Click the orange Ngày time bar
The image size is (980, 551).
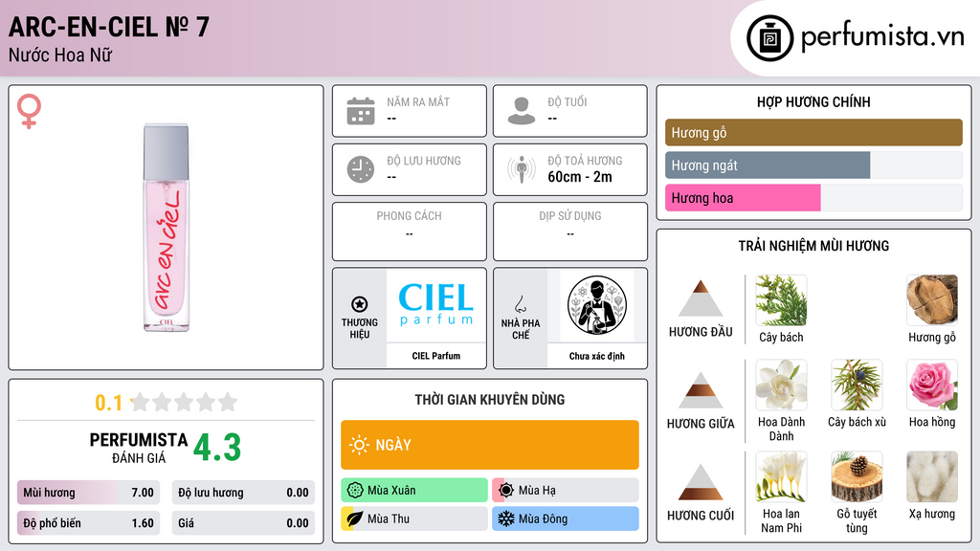(490, 445)
